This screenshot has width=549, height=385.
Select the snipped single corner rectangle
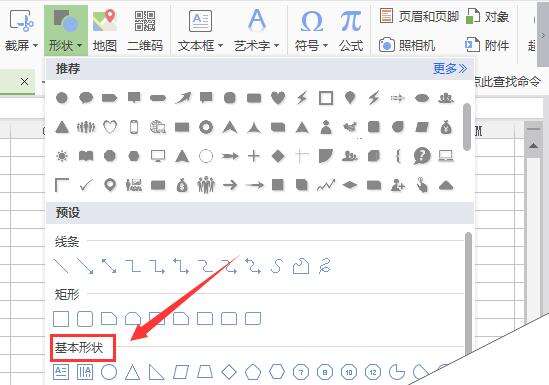click(109, 319)
